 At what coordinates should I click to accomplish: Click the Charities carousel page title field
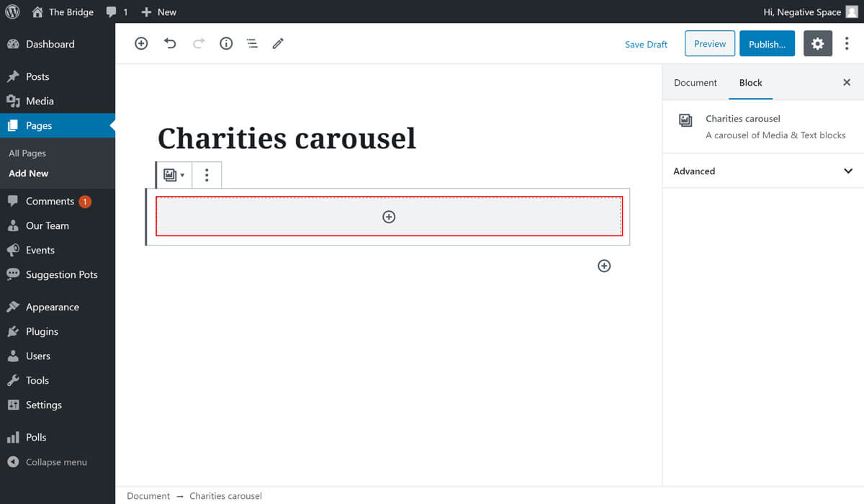tap(287, 138)
